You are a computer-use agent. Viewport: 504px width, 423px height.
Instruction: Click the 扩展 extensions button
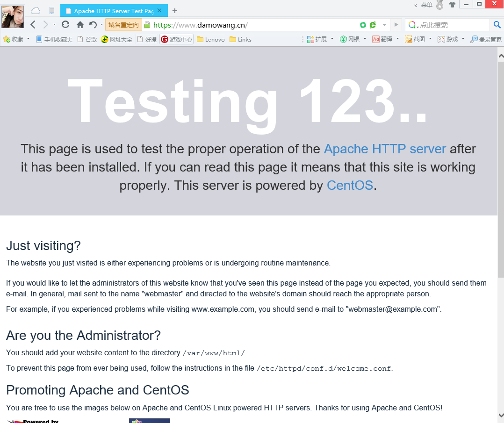317,39
